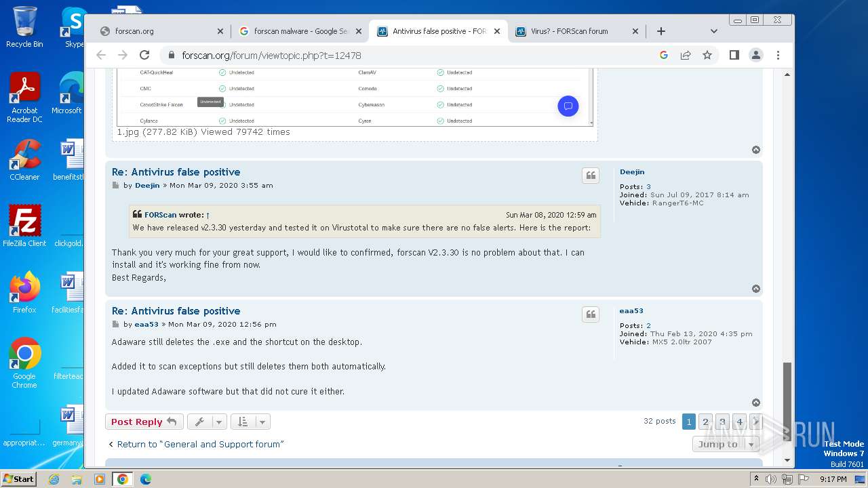Click the Post Reply button
Screen dimensions: 868x488
pyautogui.click(x=144, y=422)
